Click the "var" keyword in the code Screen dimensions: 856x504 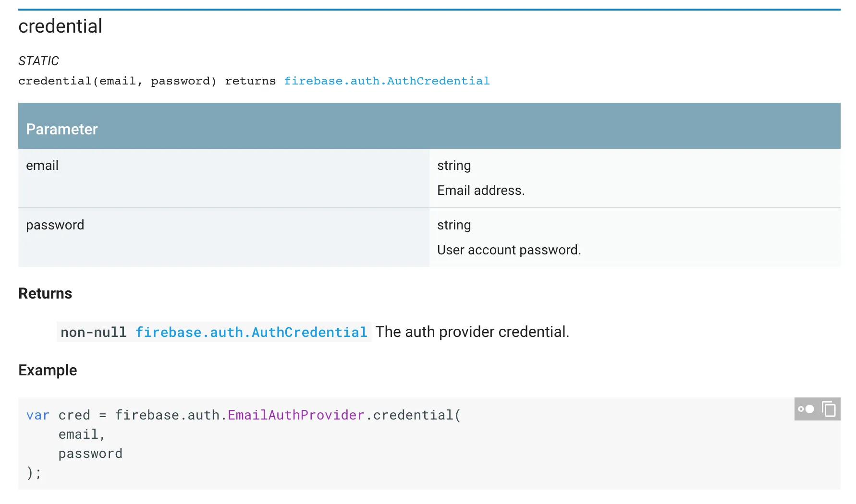point(38,415)
